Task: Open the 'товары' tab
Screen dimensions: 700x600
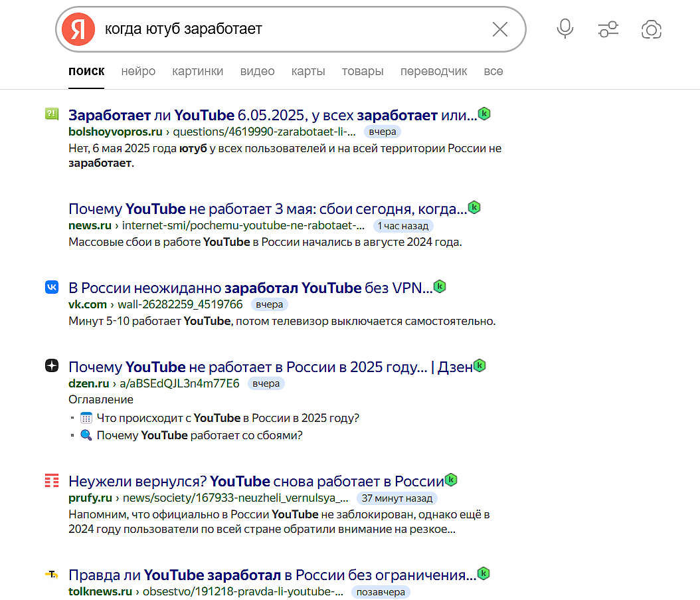Action: 363,71
